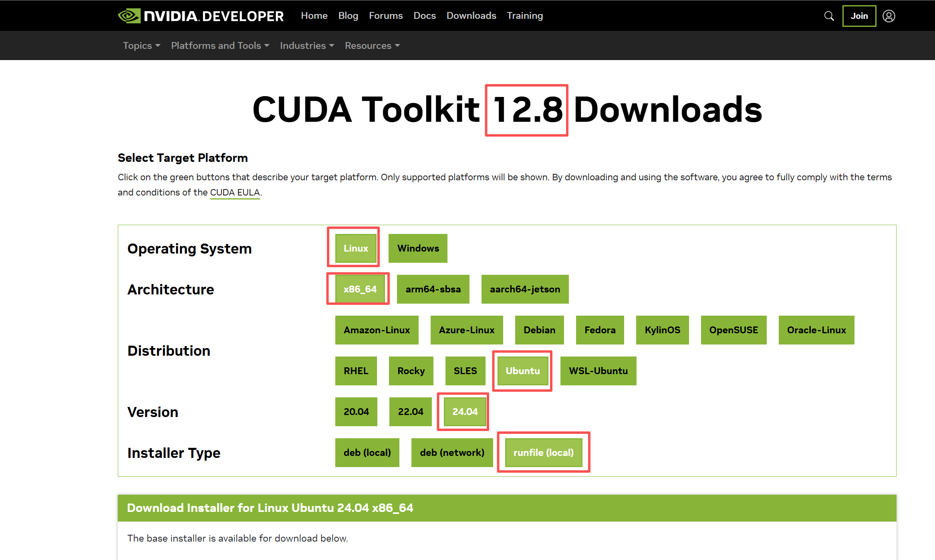Click the NVIDIA Developer logo
Viewport: 935px width, 560px height.
pyautogui.click(x=201, y=16)
